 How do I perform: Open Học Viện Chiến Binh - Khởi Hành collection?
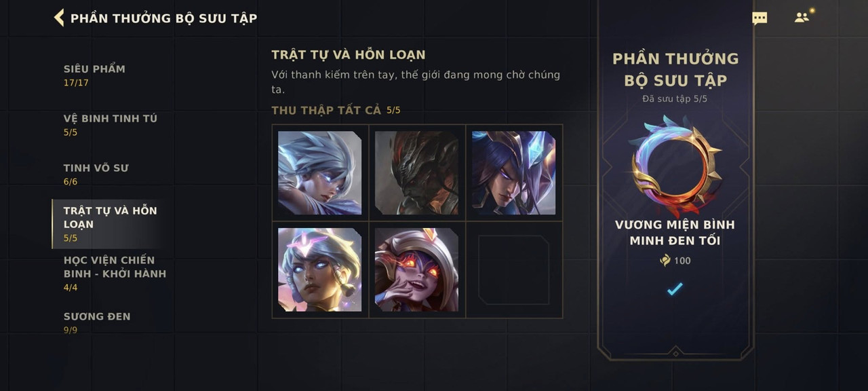click(x=115, y=274)
